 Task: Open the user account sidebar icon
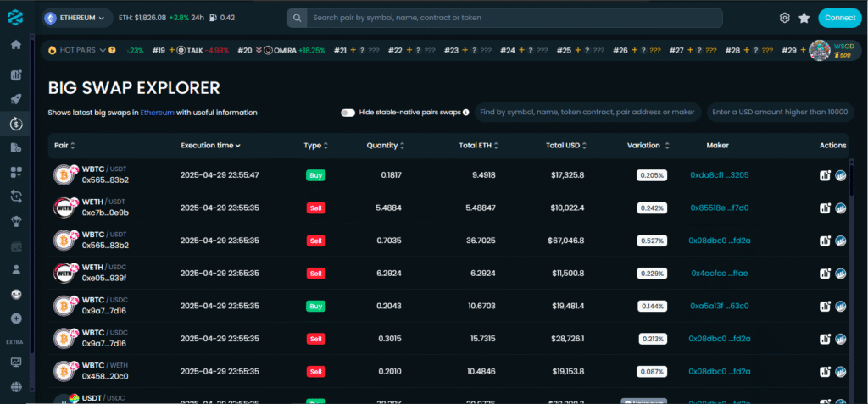click(x=16, y=269)
